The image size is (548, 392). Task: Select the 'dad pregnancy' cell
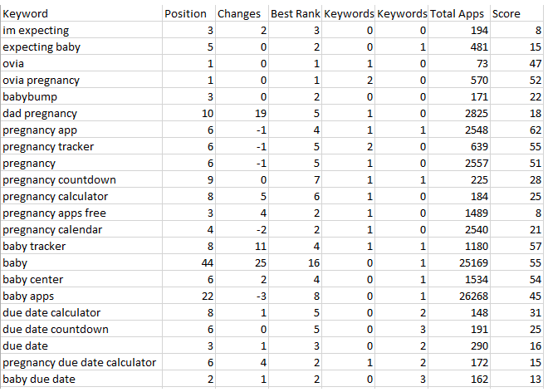tap(81, 113)
